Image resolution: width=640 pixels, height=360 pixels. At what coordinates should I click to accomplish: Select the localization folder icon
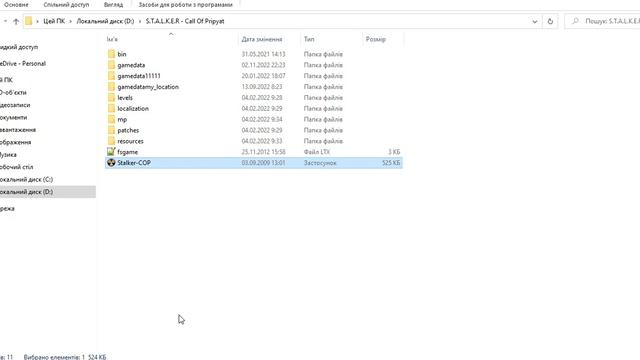pos(111,109)
